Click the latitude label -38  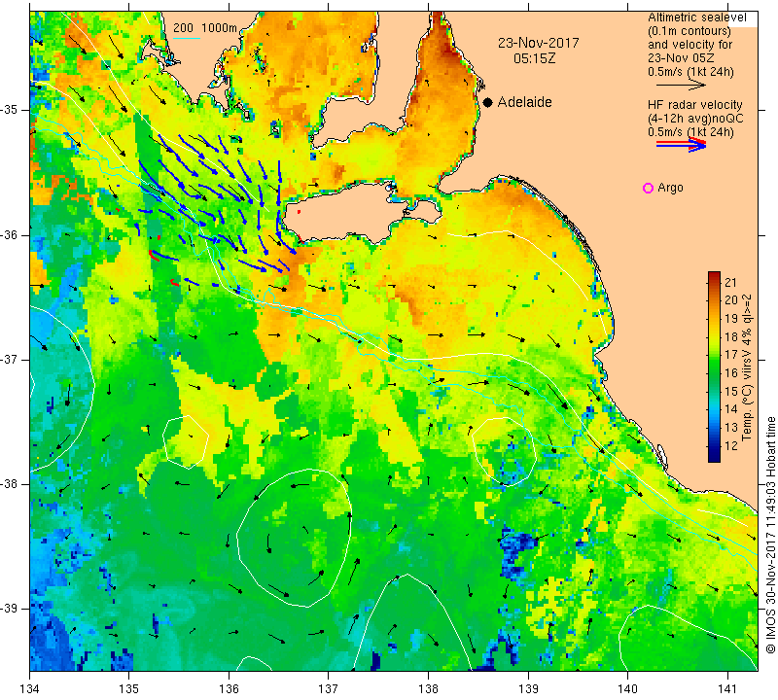click(10, 484)
